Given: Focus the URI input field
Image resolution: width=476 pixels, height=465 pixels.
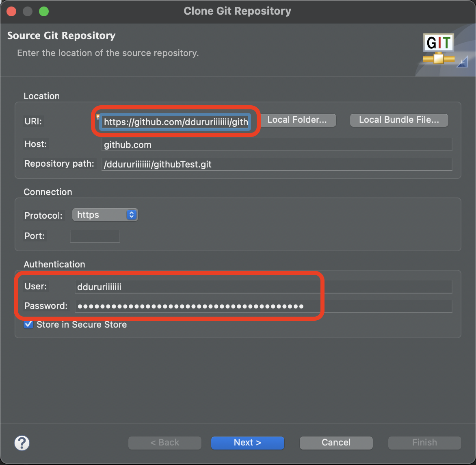Looking at the screenshot, I should (x=175, y=122).
